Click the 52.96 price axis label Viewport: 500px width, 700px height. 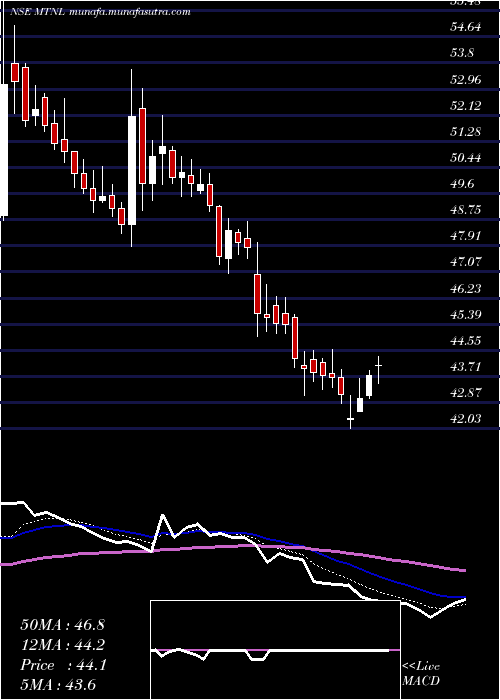coord(465,80)
